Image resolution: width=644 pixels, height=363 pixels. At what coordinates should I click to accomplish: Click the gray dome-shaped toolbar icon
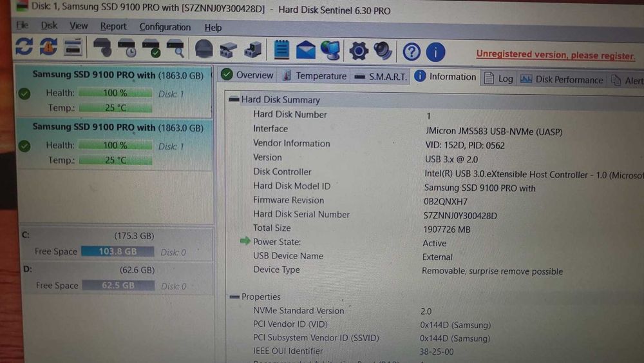click(204, 49)
